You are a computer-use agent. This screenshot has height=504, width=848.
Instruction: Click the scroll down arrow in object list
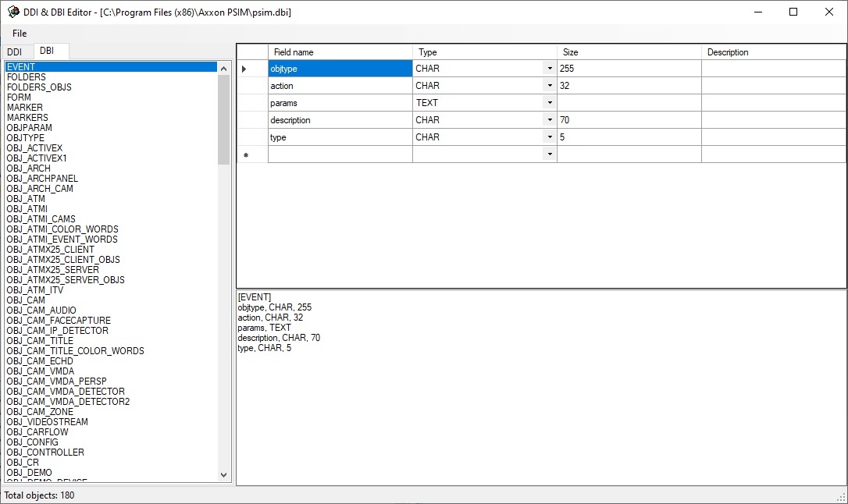pyautogui.click(x=224, y=474)
